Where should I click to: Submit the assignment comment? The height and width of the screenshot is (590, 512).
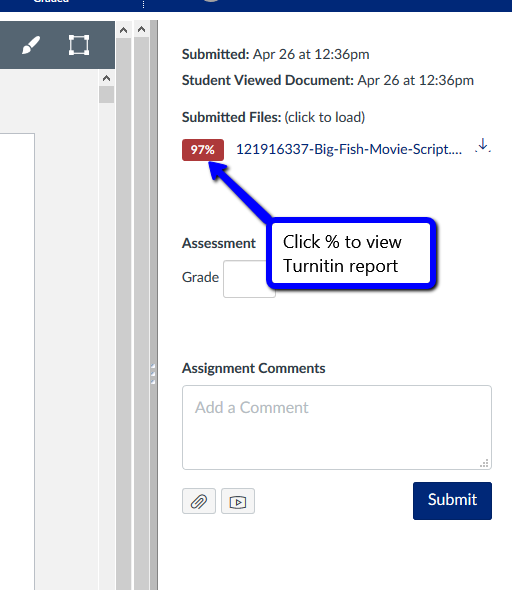(x=452, y=501)
